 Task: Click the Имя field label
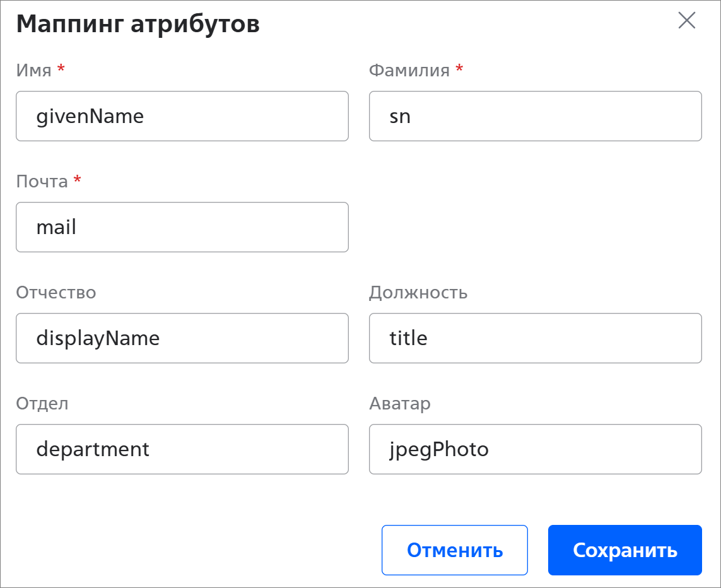coord(33,70)
